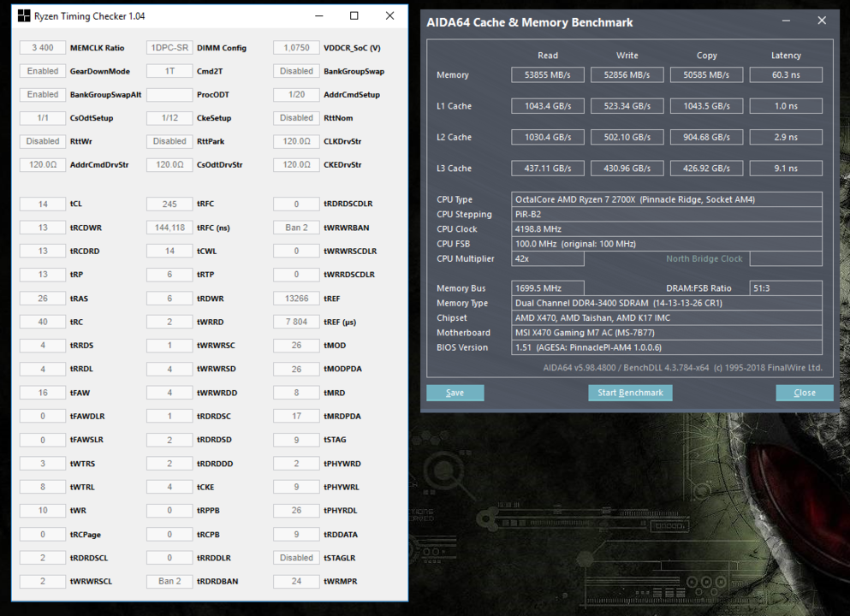Click the Memory Write result 52856 MB/s
850x616 pixels.
point(627,74)
